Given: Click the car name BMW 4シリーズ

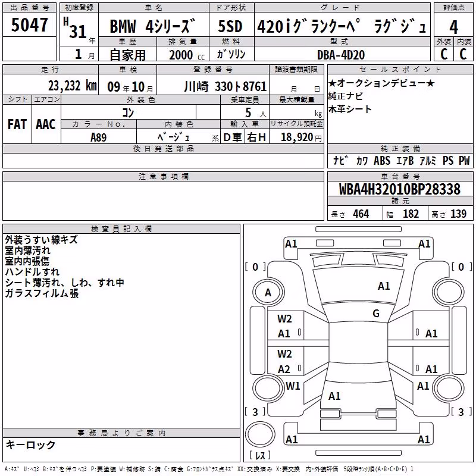Looking at the screenshot, I should point(152,26).
